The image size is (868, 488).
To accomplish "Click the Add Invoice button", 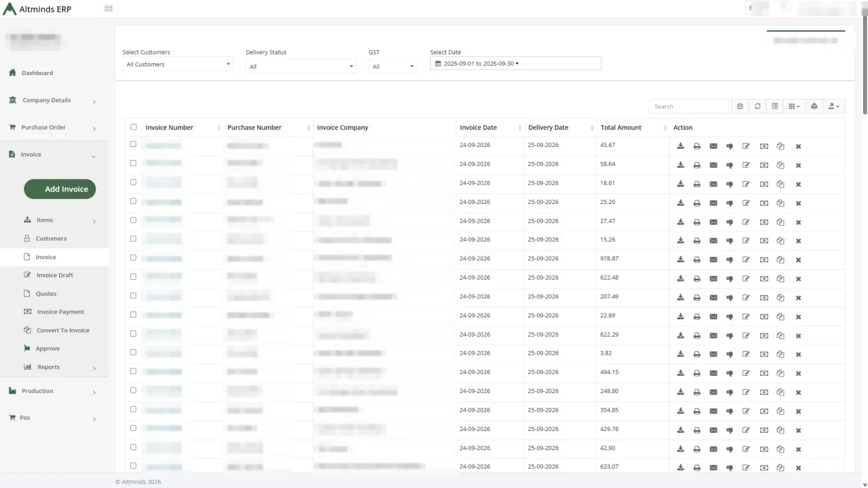I will 60,189.
